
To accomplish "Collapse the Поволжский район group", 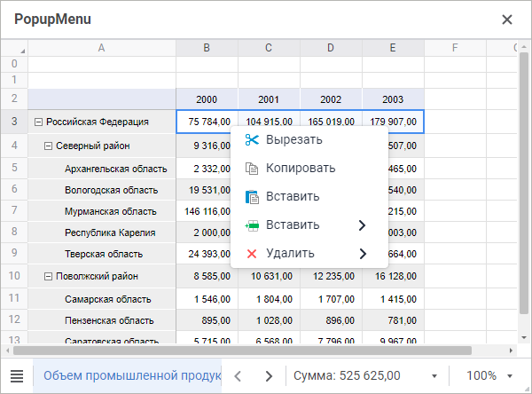I will pyautogui.click(x=48, y=276).
